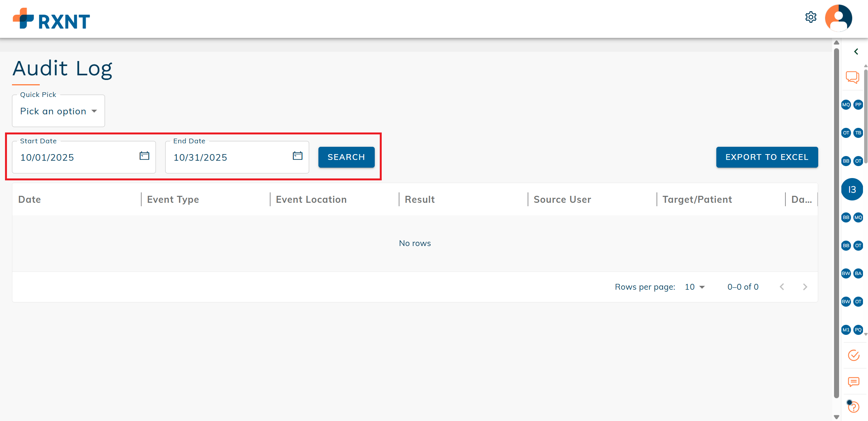Screen dimensions: 868x421
Task: Click the RXNT logo
Action: (x=51, y=19)
